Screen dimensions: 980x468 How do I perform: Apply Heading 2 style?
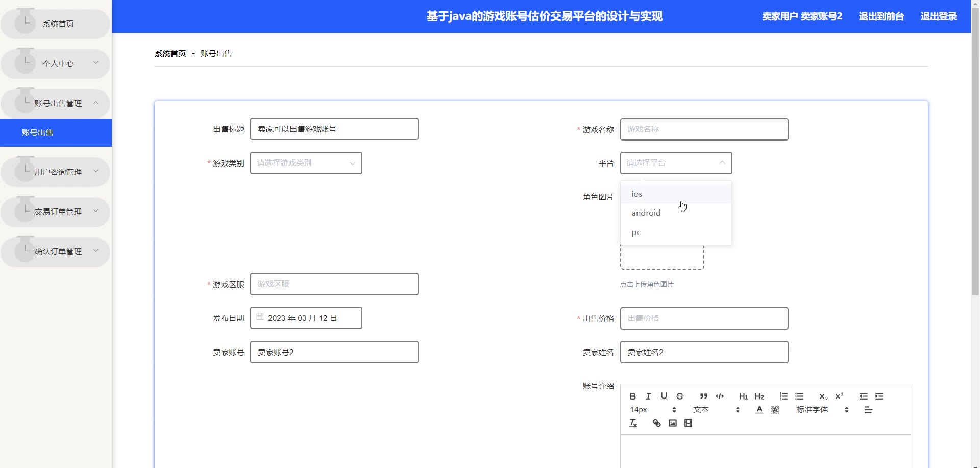point(759,396)
